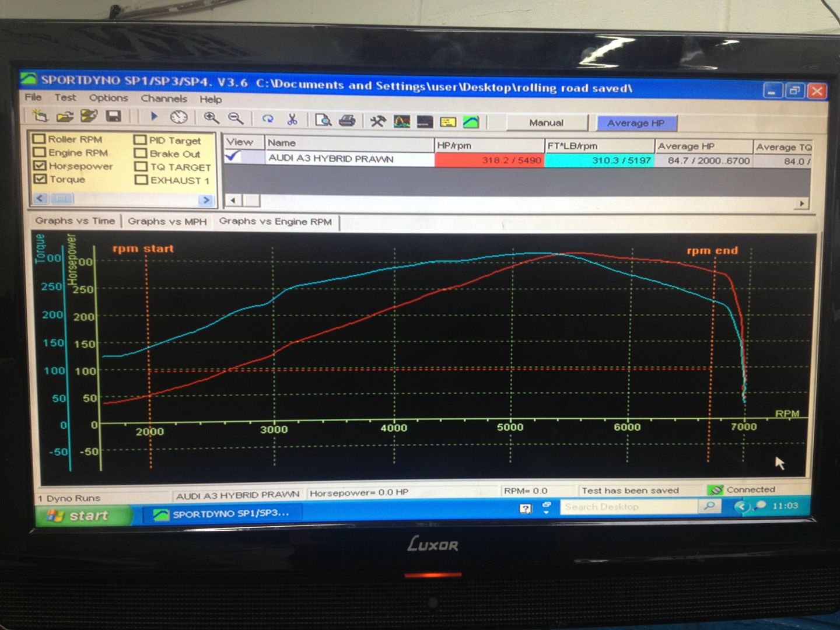This screenshot has width=840, height=630.
Task: Click the cyan FT*LB/rpm 310.3 / 5197 cell
Action: coord(598,160)
